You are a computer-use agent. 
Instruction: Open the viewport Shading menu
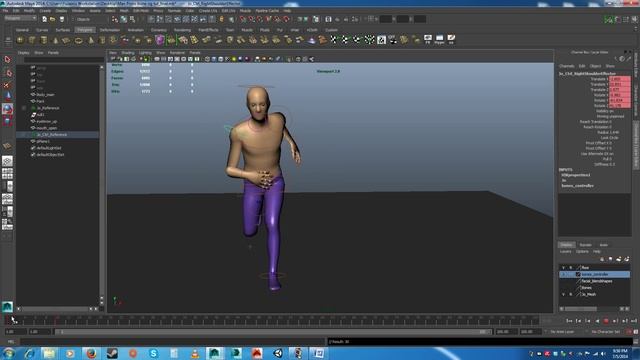pyautogui.click(x=128, y=53)
